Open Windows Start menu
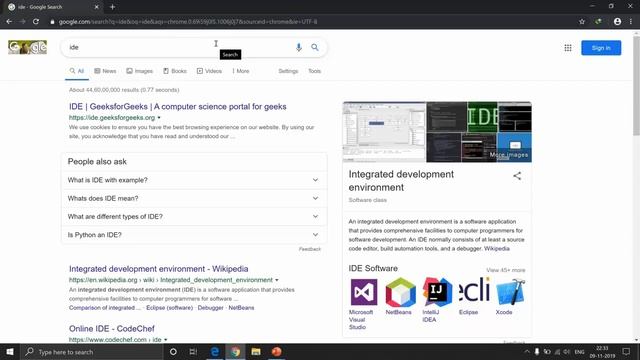 coord(10,352)
